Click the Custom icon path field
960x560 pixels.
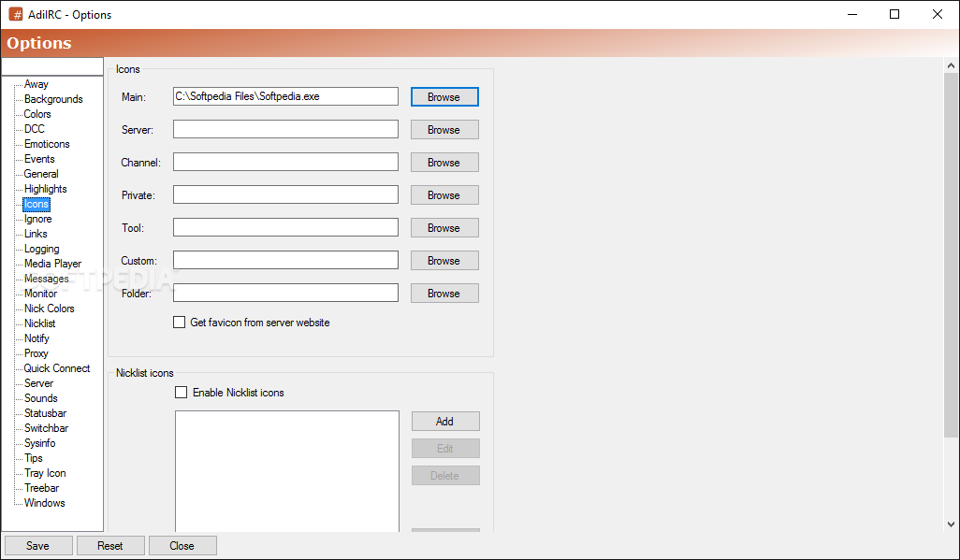285,260
